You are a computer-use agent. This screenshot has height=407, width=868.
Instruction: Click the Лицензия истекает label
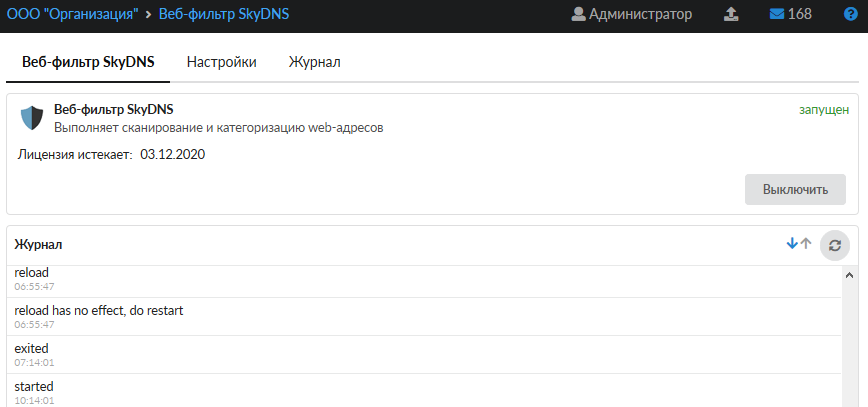(x=75, y=154)
